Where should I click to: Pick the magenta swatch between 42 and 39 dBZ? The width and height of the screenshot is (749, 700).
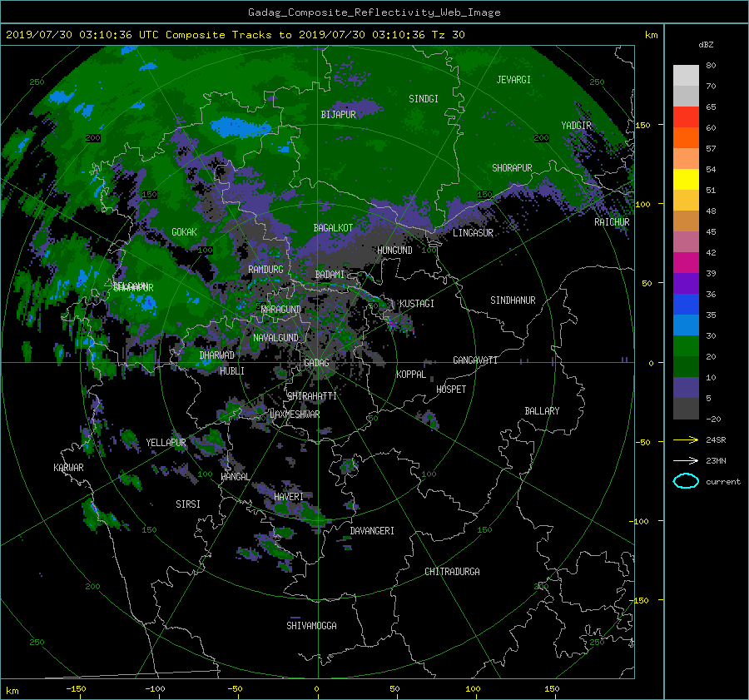[x=686, y=263]
